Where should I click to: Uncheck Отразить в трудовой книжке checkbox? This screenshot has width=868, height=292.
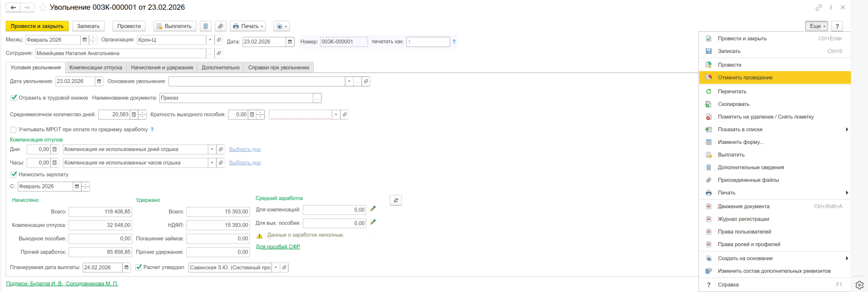[x=14, y=98]
